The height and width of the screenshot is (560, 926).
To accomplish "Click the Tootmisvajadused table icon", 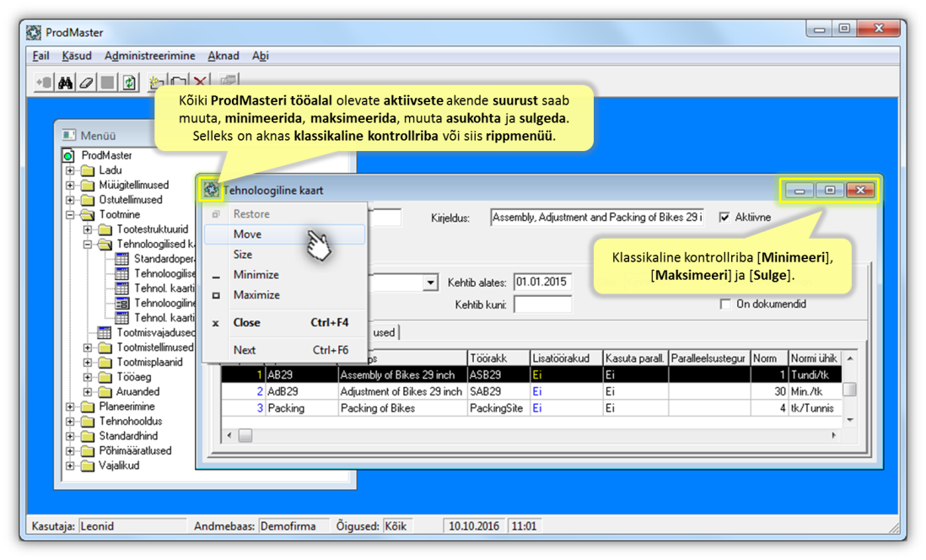I will [105, 332].
